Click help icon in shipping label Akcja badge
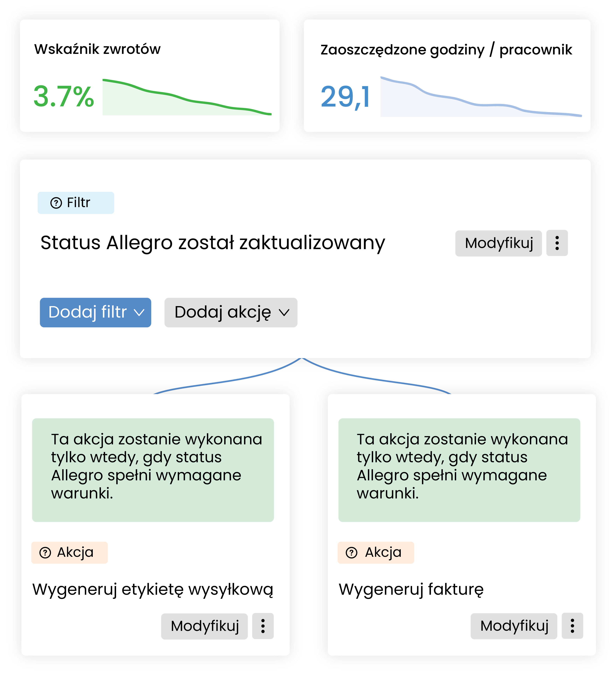Screen dimensions: 616x676 (x=45, y=553)
